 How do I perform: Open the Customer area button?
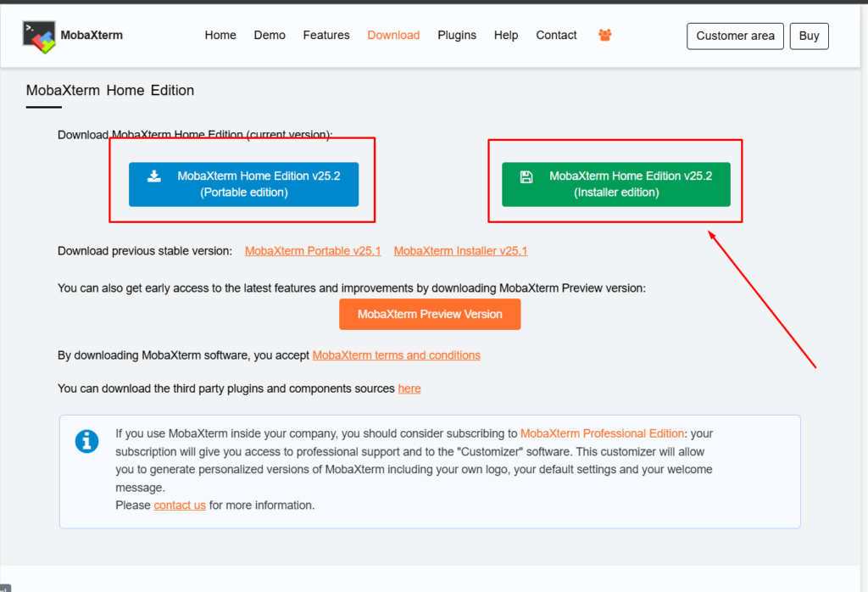(735, 36)
